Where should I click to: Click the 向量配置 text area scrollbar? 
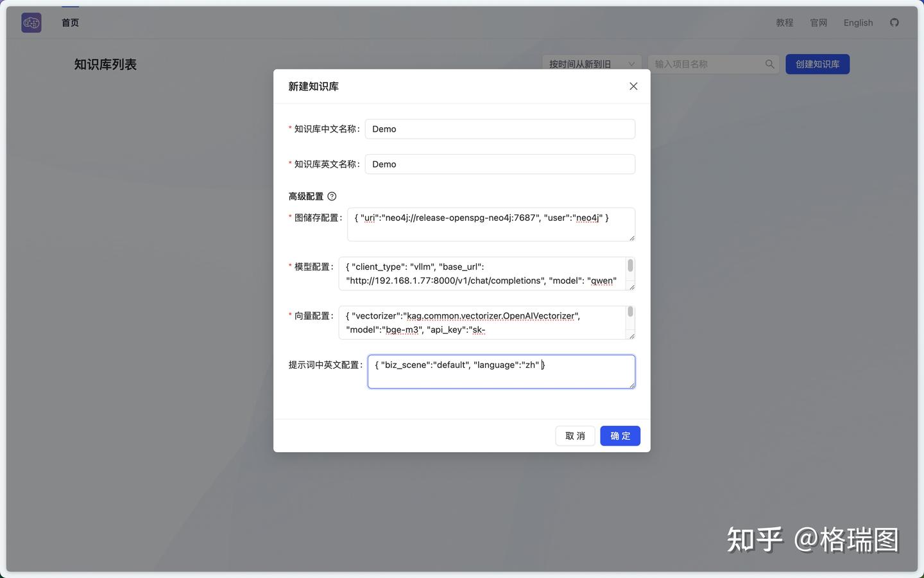(631, 311)
